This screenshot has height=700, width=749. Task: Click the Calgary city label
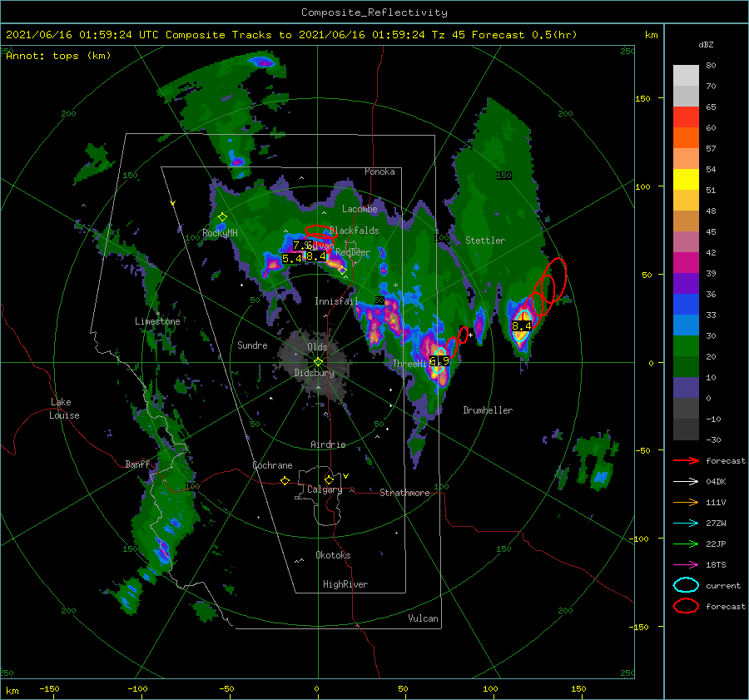(325, 489)
